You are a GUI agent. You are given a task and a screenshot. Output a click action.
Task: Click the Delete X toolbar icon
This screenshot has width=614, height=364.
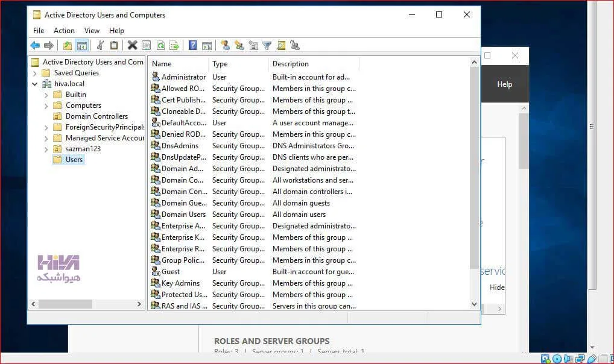click(132, 45)
